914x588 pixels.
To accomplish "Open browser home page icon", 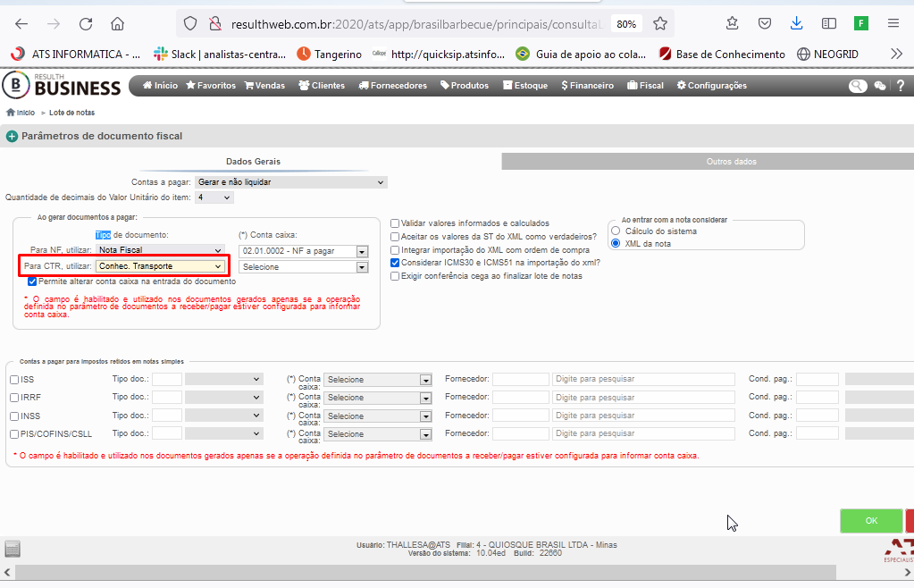I will pos(117,24).
